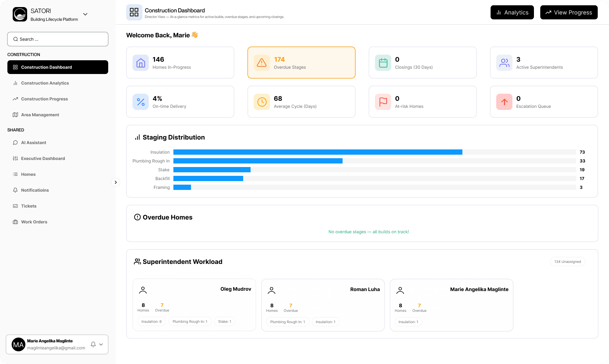Open Construction Dashboard in sidebar
Screen dimensions: 609x364
[x=58, y=67]
